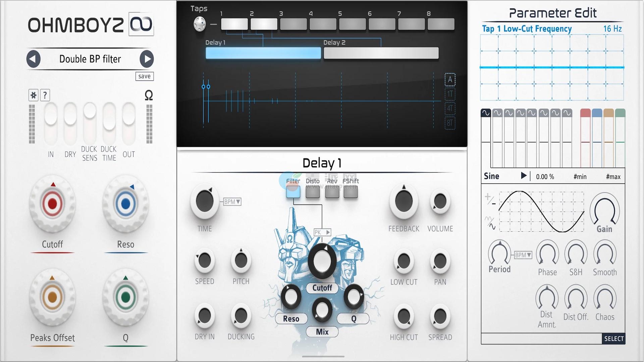Image resolution: width=644 pixels, height=362 pixels.
Task: Click the small waveform shape icon
Action: point(490,223)
